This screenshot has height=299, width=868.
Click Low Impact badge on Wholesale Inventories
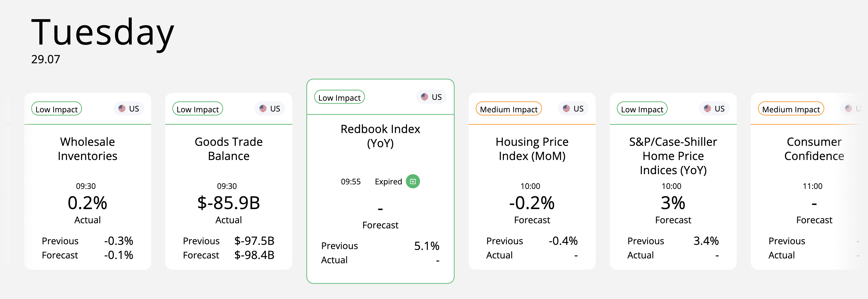coord(57,109)
